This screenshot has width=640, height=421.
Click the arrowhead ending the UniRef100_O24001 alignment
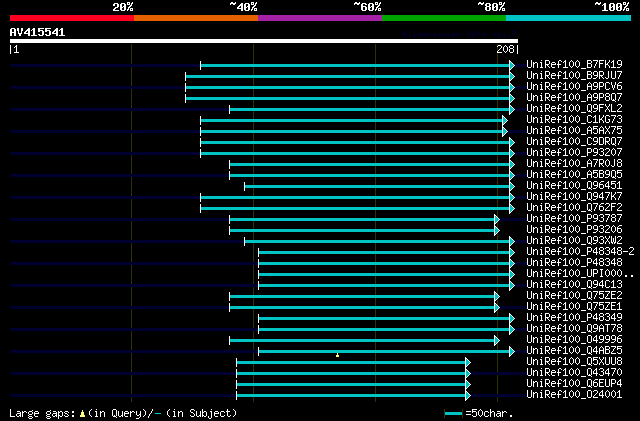[468, 396]
